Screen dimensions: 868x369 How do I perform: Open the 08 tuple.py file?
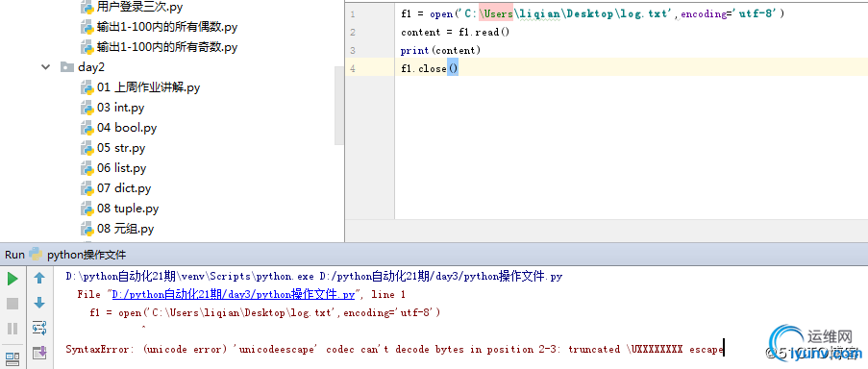click(128, 209)
